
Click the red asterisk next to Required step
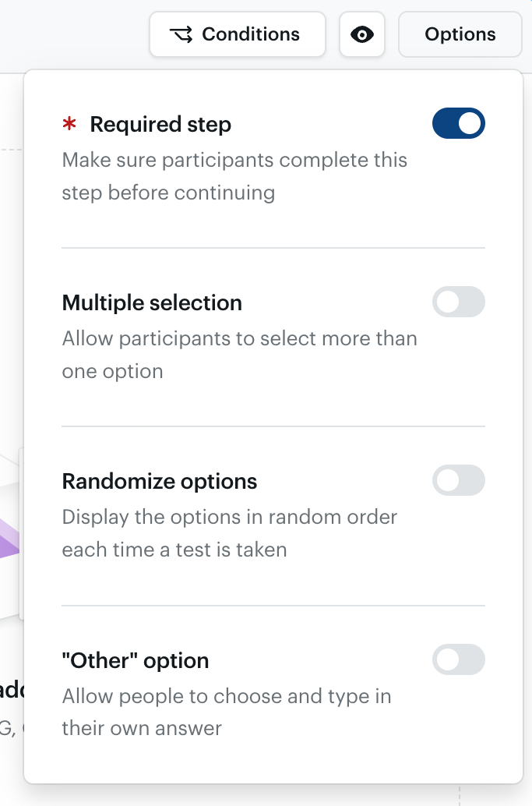point(69,123)
